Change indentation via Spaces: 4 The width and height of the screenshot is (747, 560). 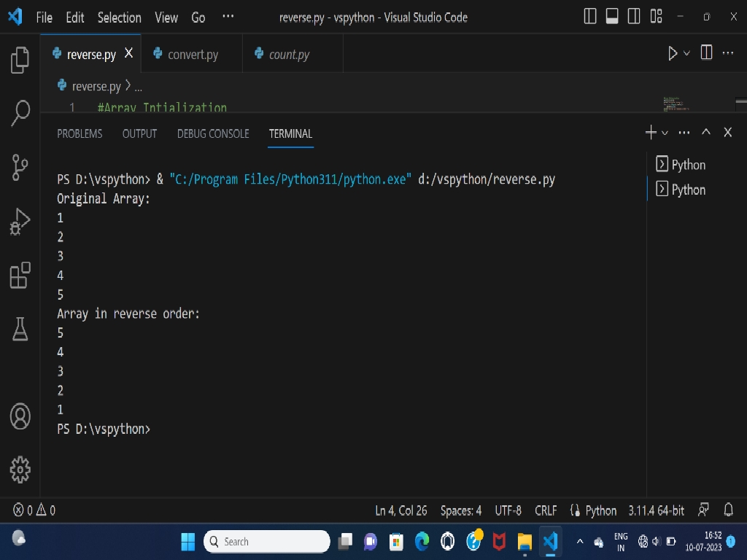coord(461,510)
